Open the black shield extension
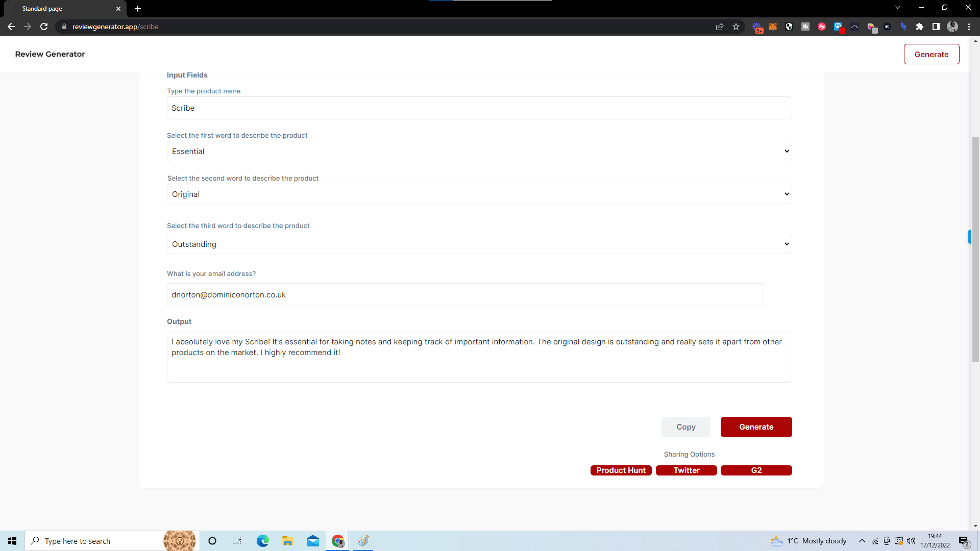 pos(789,27)
